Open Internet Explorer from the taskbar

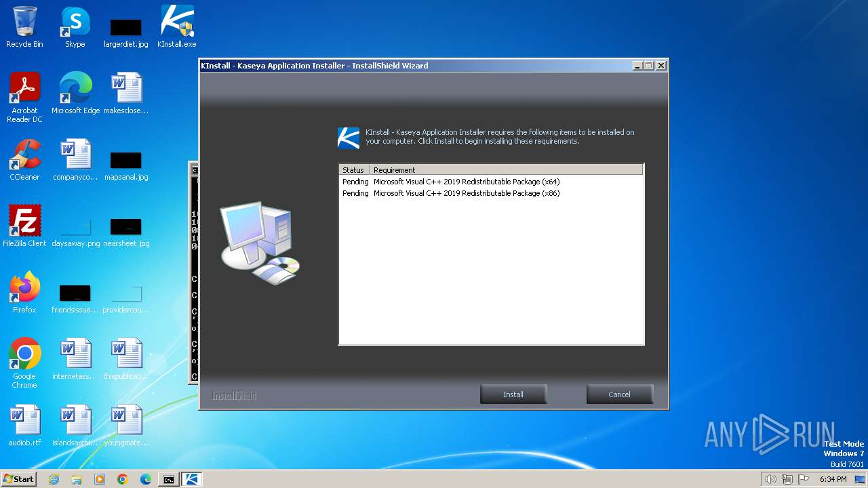(54, 479)
